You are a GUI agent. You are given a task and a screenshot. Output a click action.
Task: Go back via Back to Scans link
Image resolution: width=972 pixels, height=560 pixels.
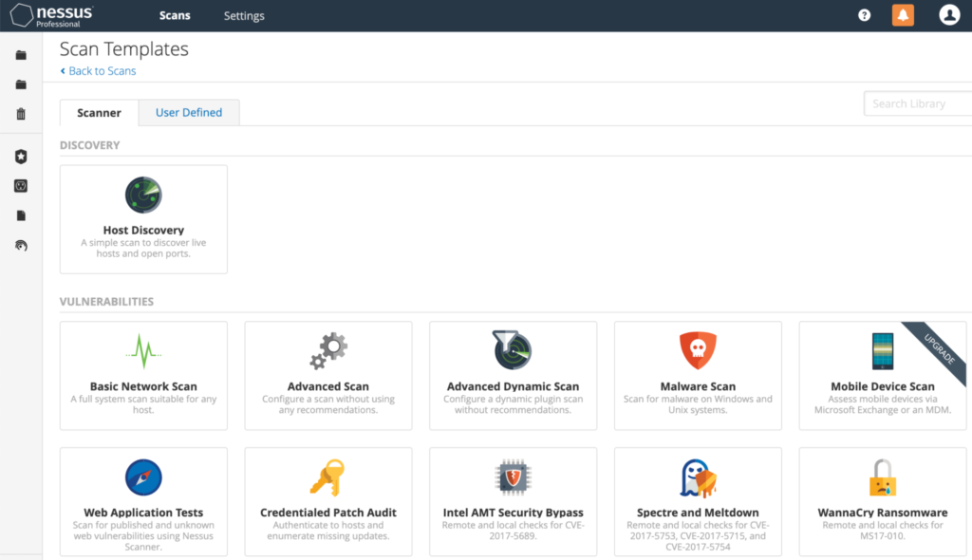pos(98,70)
